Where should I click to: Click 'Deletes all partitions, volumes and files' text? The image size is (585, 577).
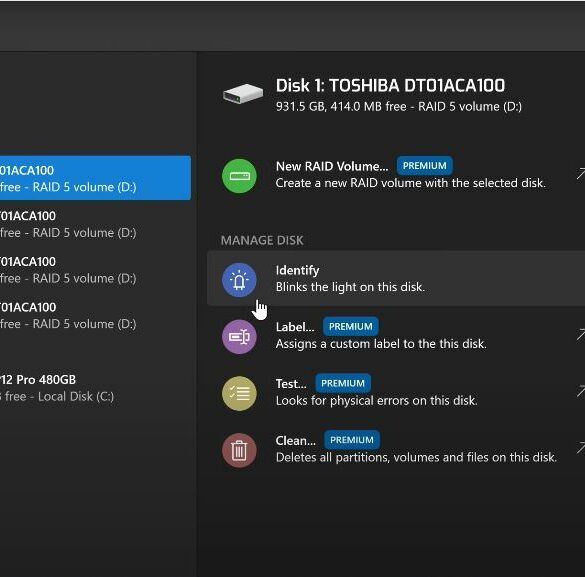[416, 457]
